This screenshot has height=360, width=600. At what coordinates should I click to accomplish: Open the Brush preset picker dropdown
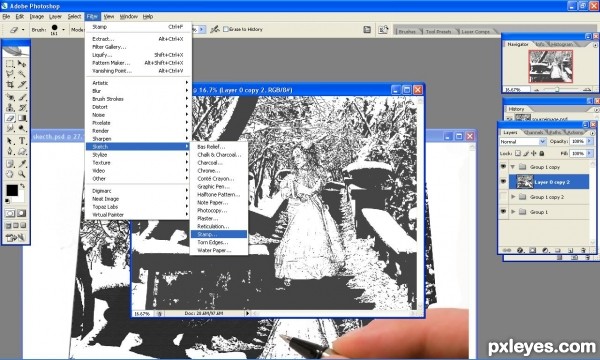(x=64, y=29)
